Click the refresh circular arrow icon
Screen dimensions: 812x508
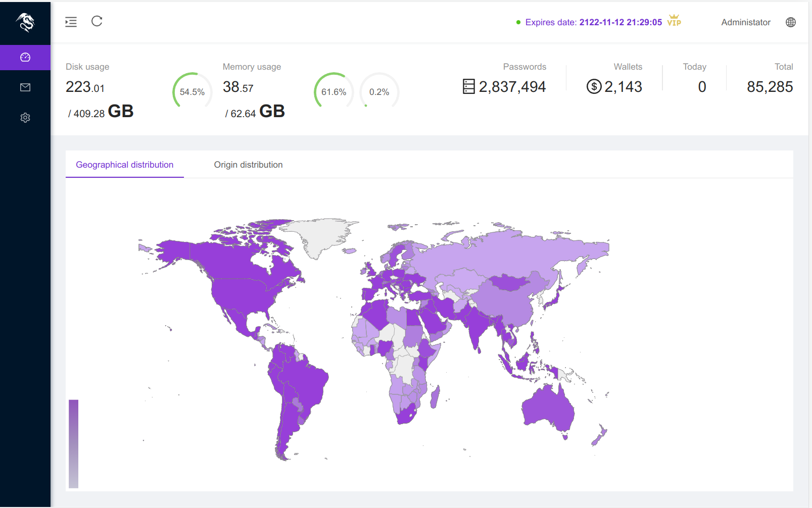click(97, 21)
